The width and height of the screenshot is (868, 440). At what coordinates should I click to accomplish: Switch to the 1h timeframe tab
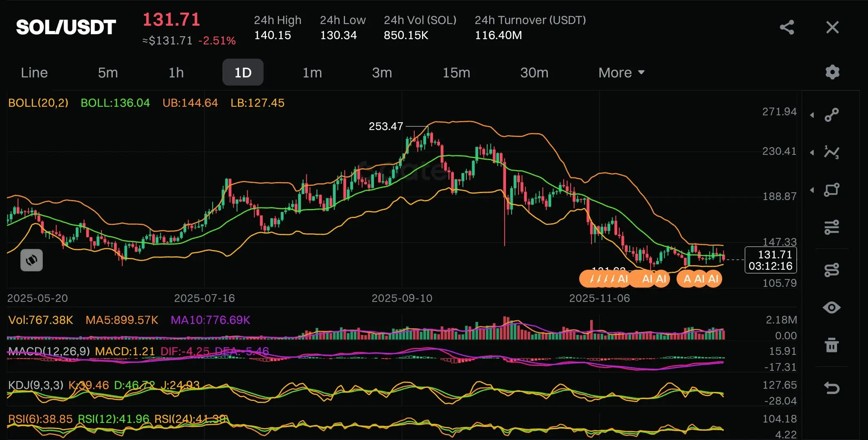click(176, 73)
